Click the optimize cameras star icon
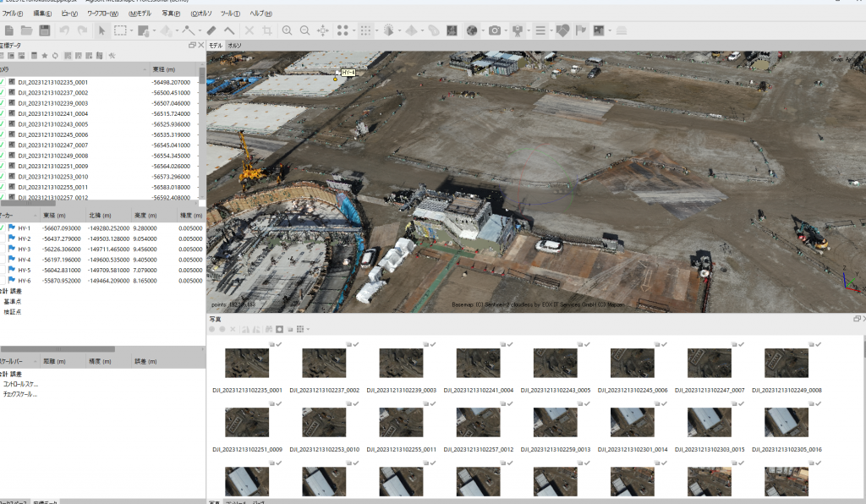This screenshot has width=866, height=504. [45, 56]
